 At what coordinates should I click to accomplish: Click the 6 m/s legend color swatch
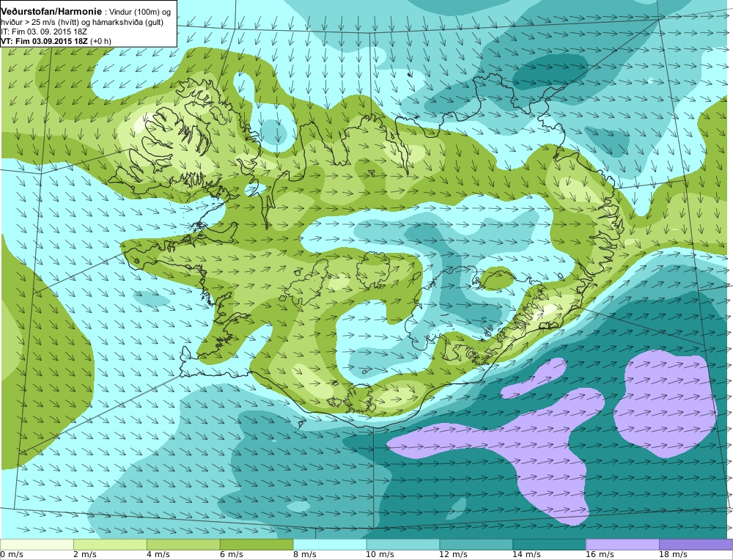[x=257, y=545]
